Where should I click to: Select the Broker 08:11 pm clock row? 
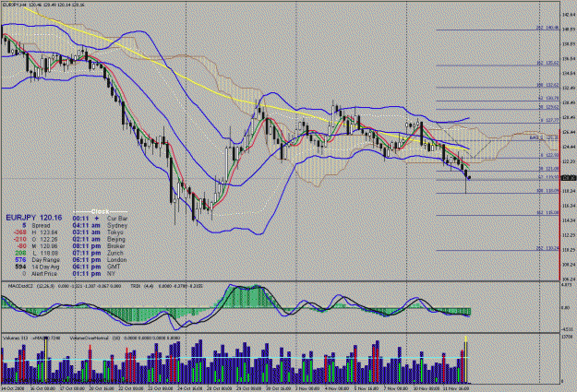click(99, 246)
